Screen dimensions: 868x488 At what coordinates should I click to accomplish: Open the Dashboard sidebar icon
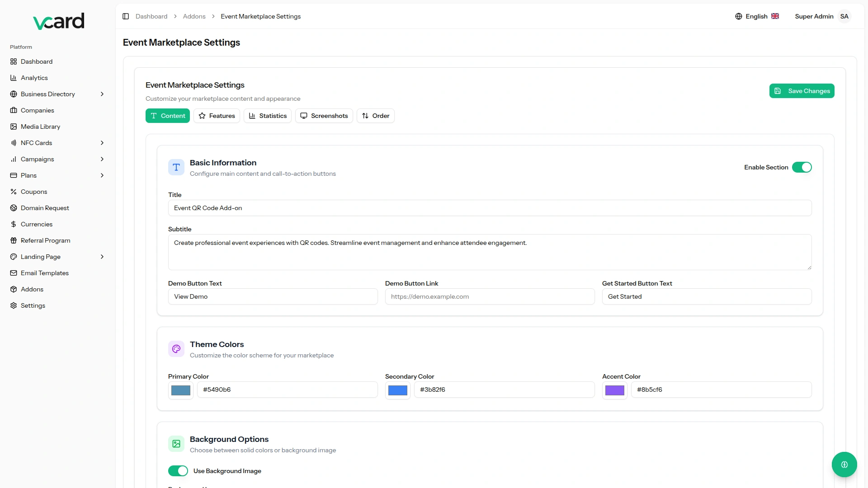pyautogui.click(x=14, y=61)
